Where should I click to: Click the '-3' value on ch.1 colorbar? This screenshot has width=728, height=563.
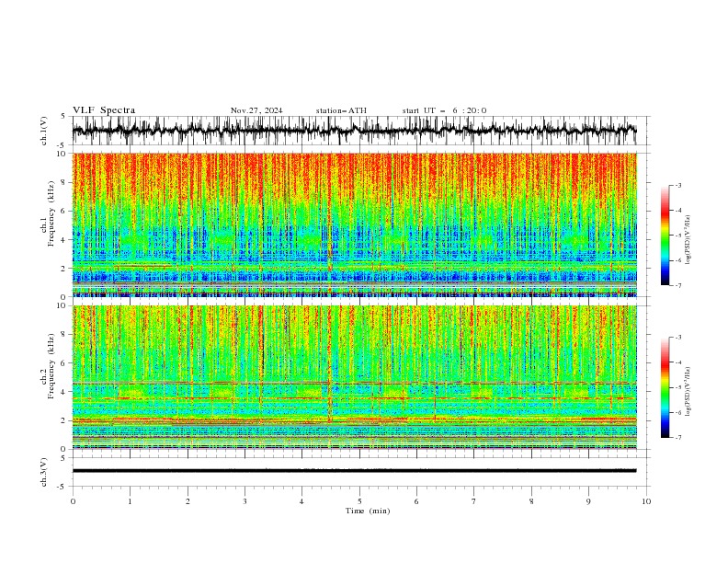(677, 185)
